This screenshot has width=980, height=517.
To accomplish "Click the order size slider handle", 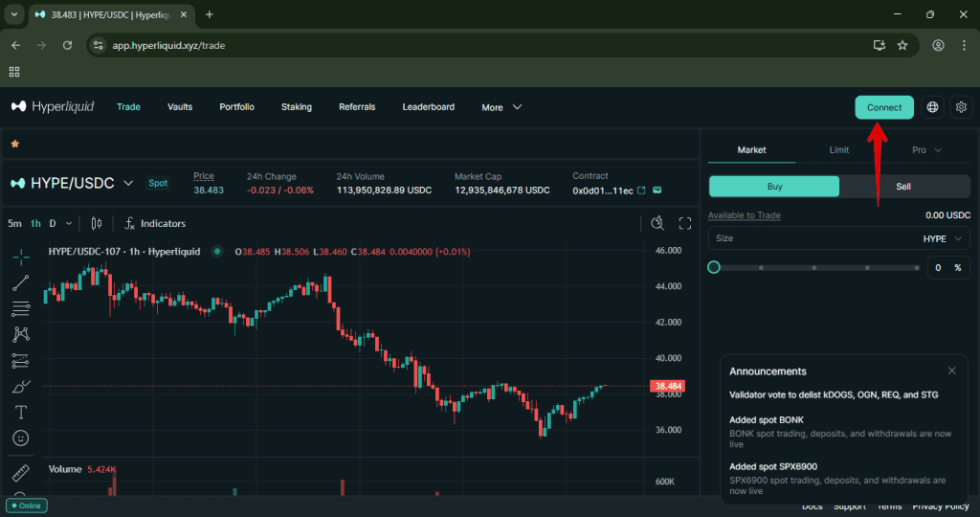I will point(714,267).
